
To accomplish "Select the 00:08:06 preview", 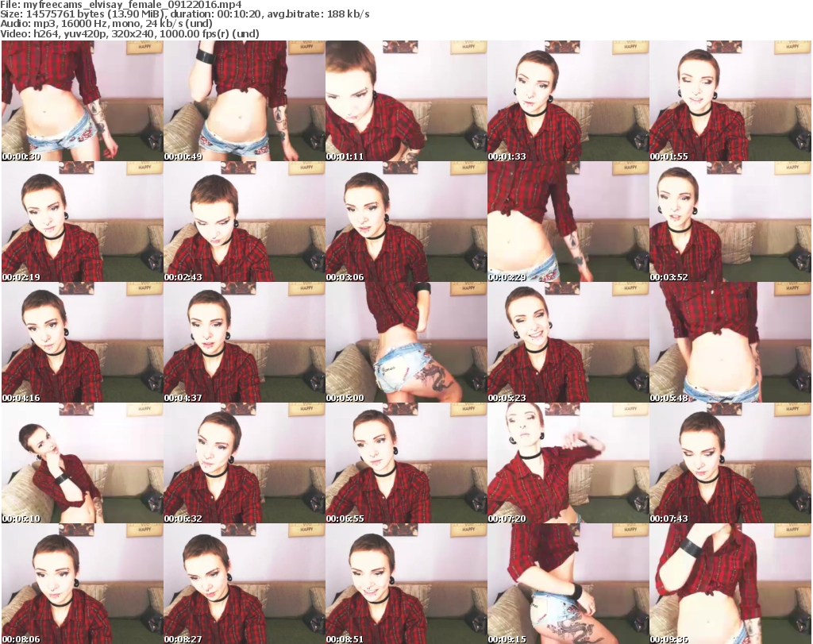I will point(83,584).
